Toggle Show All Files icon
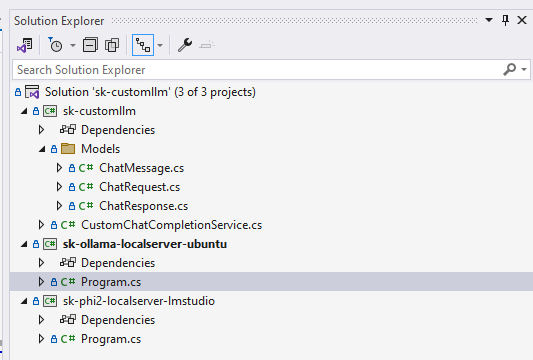This screenshot has width=533, height=360. coord(112,45)
